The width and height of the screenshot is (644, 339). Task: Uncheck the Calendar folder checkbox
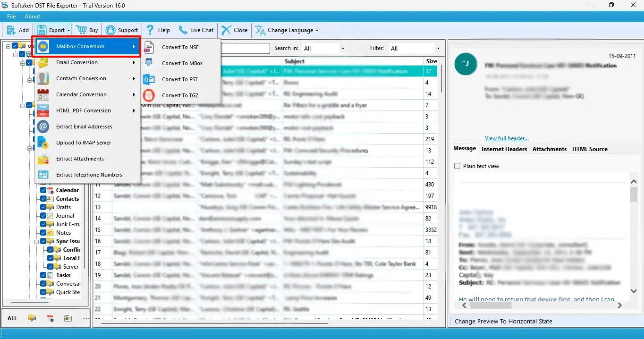click(x=43, y=190)
